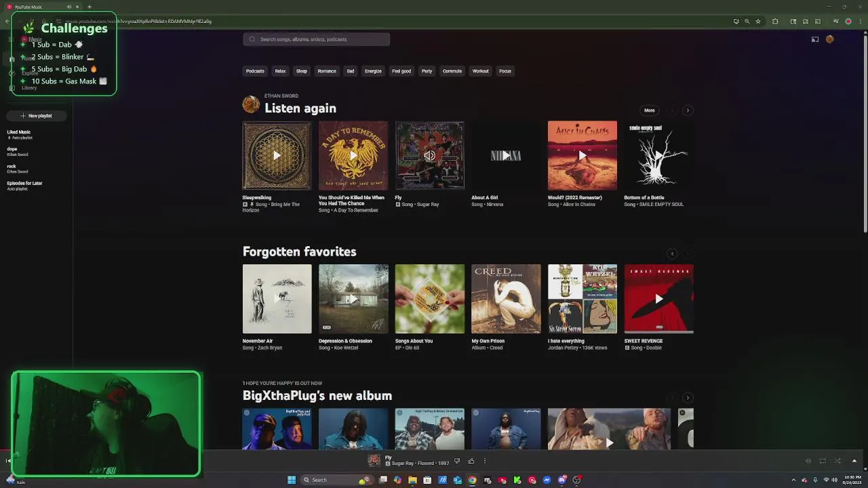Image resolution: width=868 pixels, height=488 pixels.
Task: Select the Feel good mood chip
Action: tap(401, 71)
